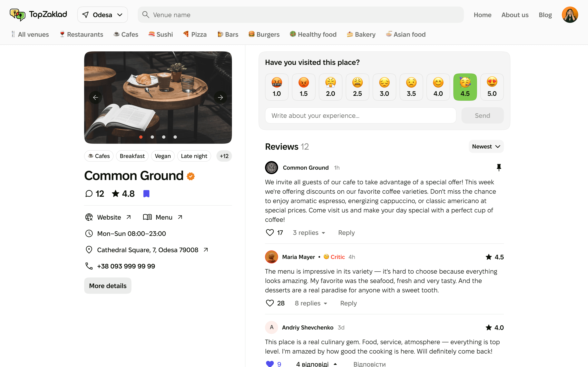Toggle the bookmark icon for Common Ground
This screenshot has height=367, width=588.
[x=146, y=194]
